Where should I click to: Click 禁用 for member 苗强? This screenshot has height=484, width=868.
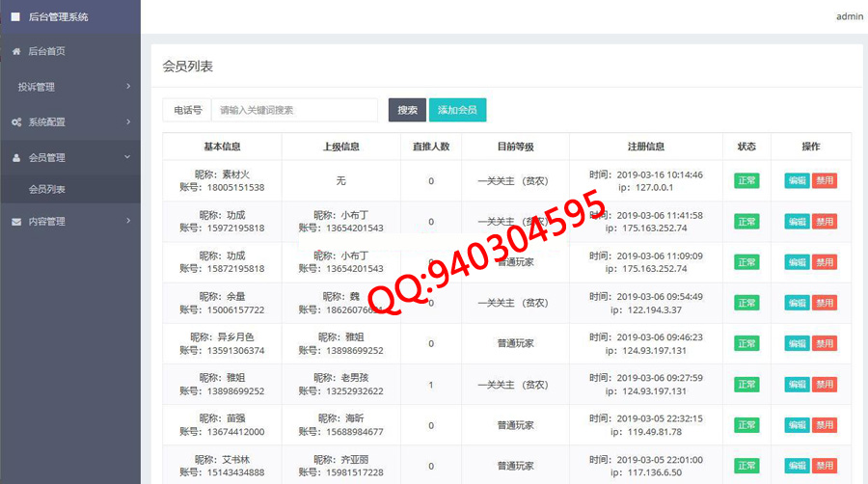824,425
